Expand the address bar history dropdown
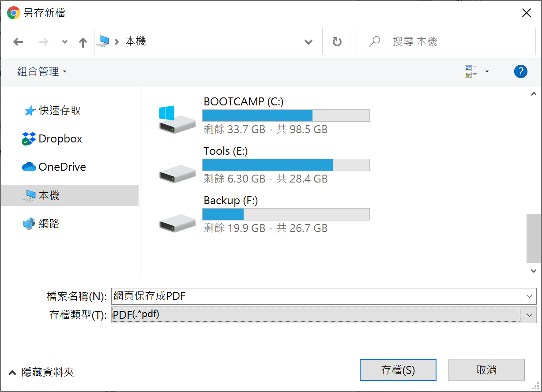 309,42
